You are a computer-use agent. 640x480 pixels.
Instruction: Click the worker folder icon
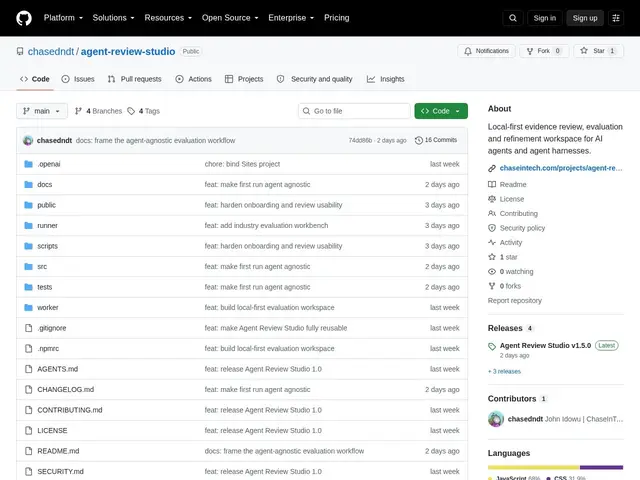coord(28,307)
